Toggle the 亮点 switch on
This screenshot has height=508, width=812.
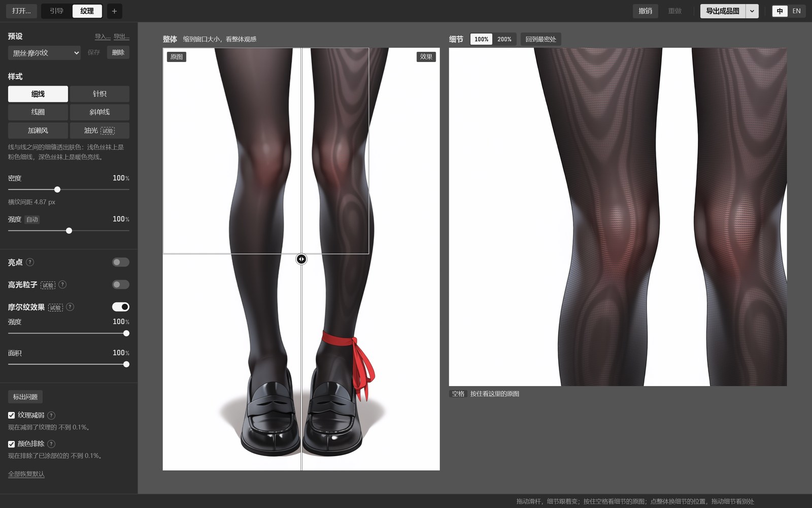tap(121, 262)
